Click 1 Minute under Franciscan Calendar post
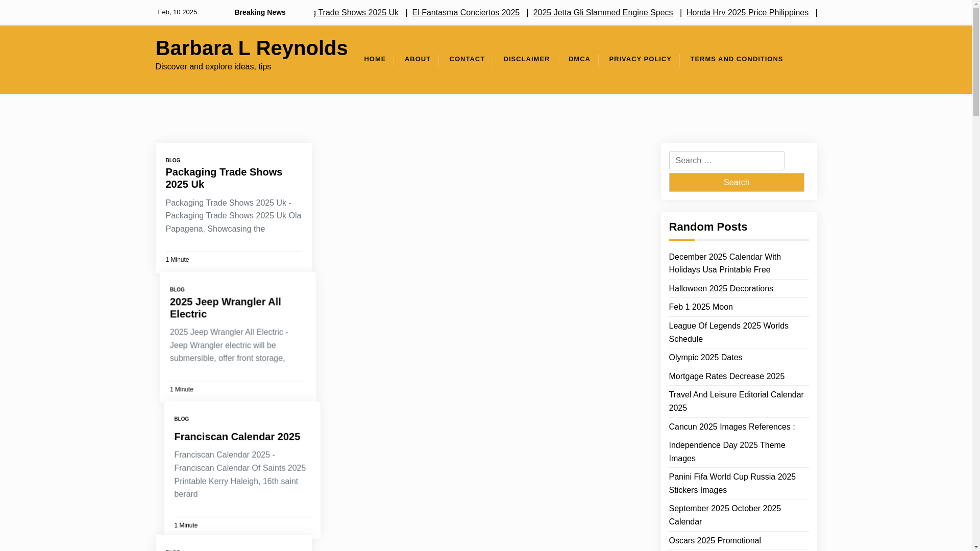This screenshot has height=551, width=980. (186, 525)
